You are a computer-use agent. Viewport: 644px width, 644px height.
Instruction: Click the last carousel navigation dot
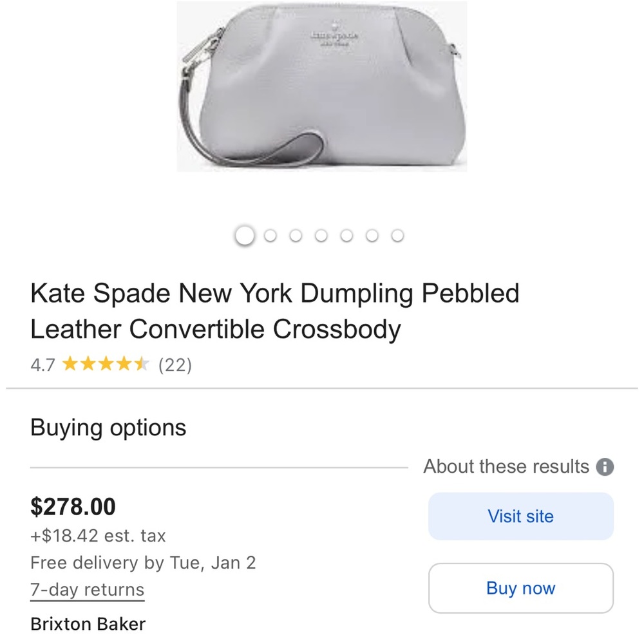[397, 235]
